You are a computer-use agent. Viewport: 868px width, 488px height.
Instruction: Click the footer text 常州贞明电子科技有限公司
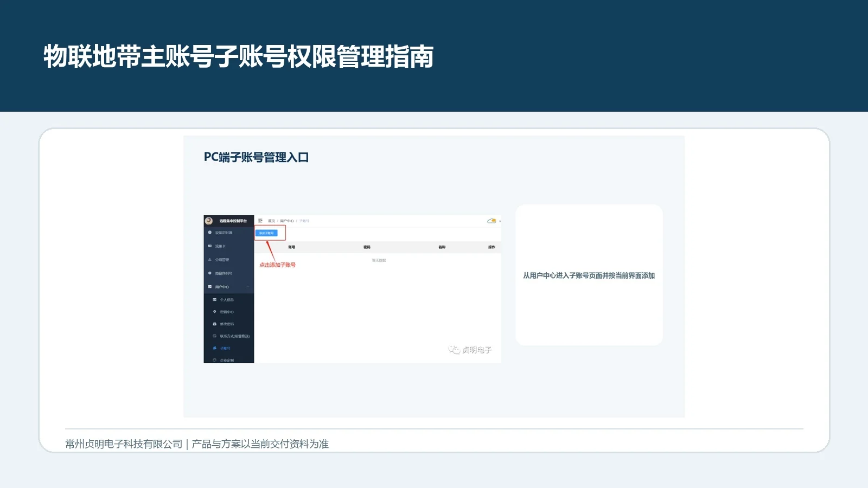pos(124,444)
